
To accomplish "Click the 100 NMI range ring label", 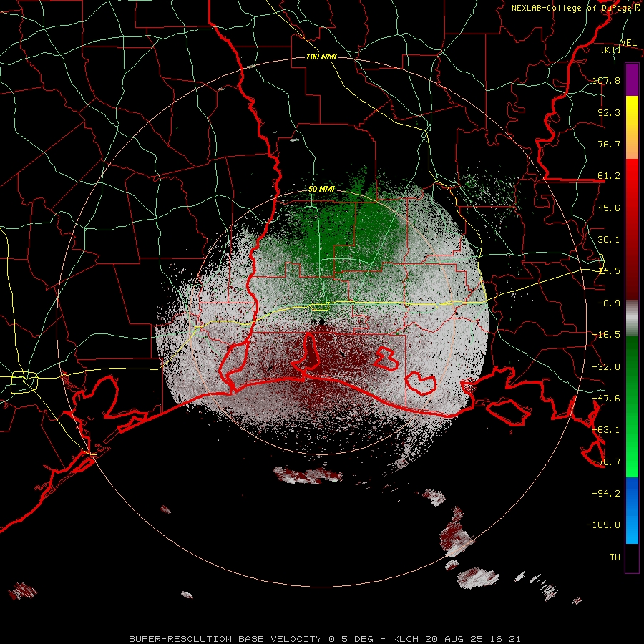I will [321, 57].
